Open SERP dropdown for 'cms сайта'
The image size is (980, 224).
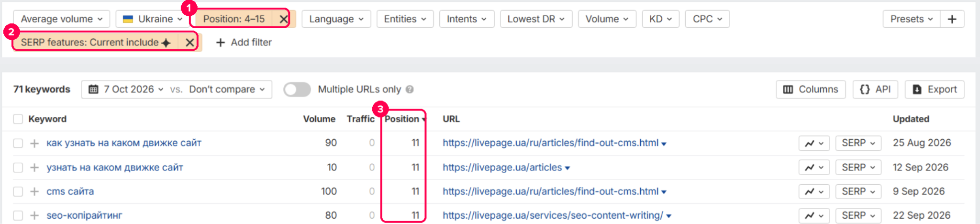[858, 191]
